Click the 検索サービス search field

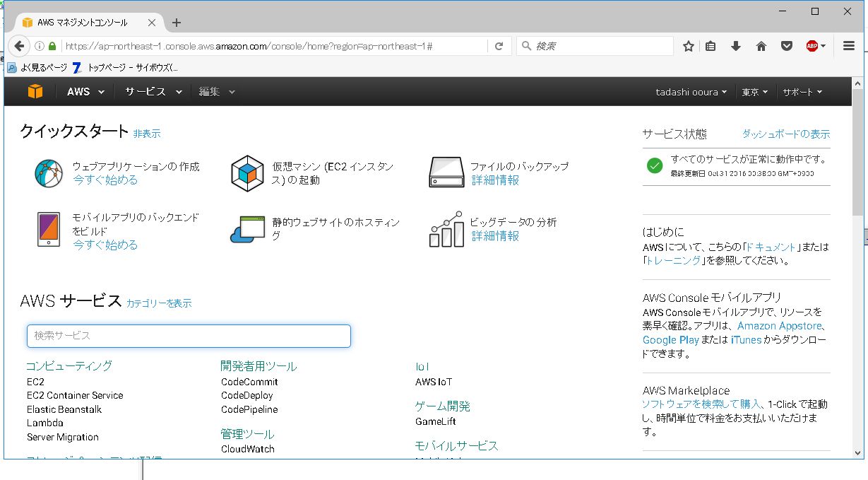[189, 336]
